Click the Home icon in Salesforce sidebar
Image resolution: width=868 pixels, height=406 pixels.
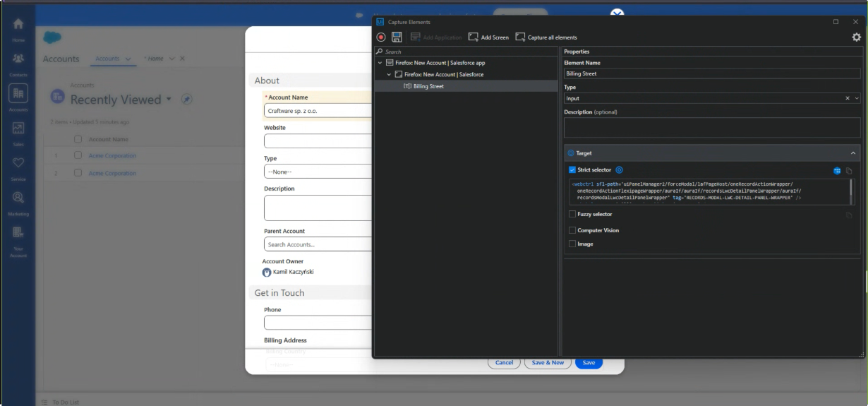[x=18, y=24]
